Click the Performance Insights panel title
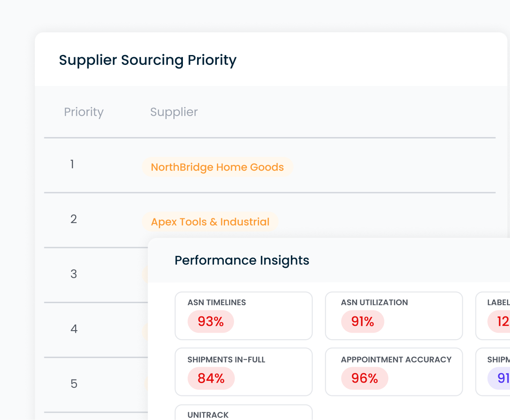 [242, 261]
